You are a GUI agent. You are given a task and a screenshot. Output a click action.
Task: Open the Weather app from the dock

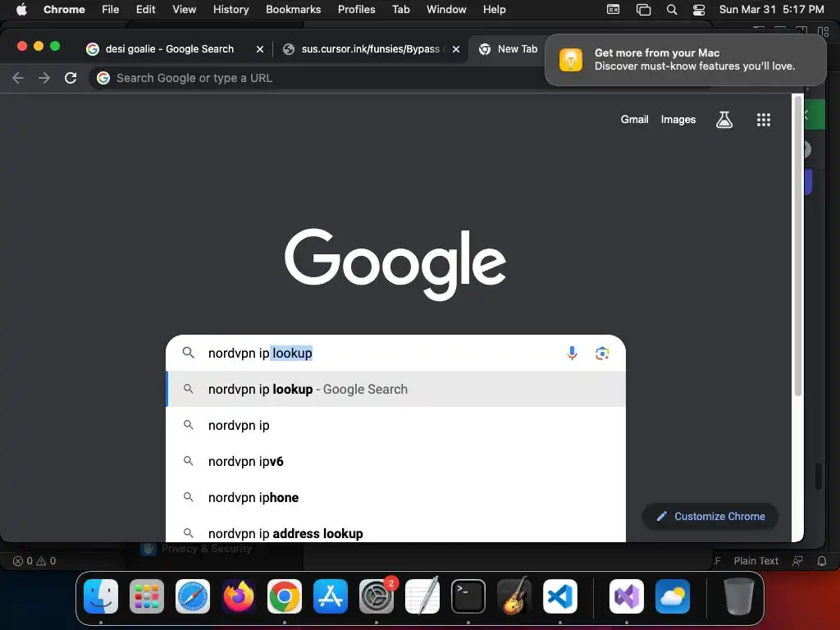[673, 596]
